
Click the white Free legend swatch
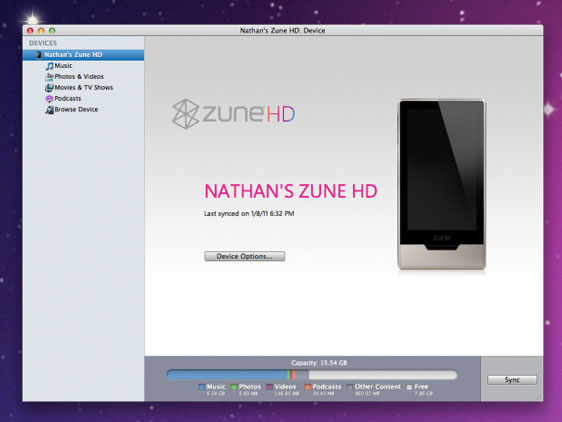click(409, 387)
